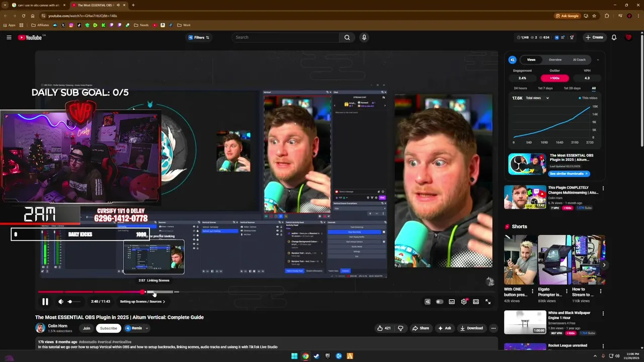Select the AI Coach tab

coord(579,60)
